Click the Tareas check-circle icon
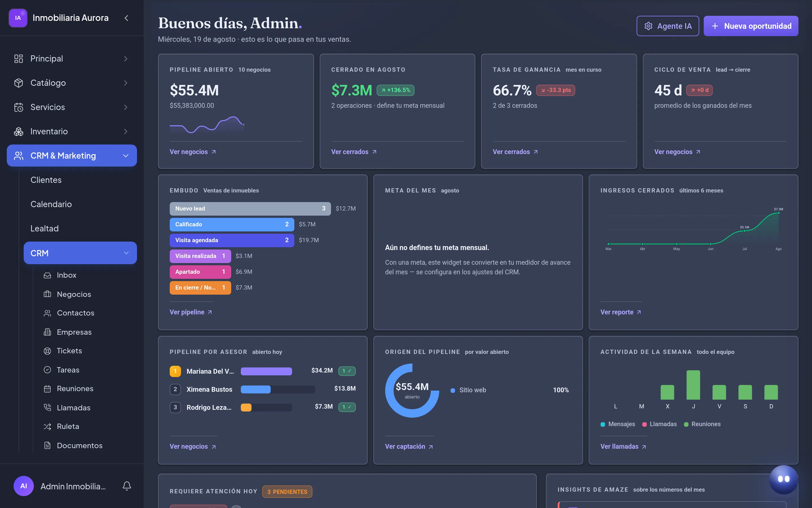The image size is (812, 508). tap(47, 370)
